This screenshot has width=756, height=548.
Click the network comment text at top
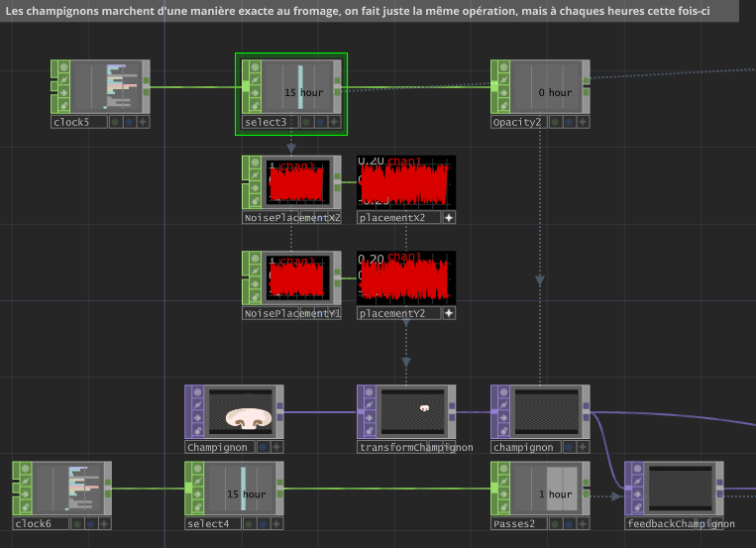[358, 11]
